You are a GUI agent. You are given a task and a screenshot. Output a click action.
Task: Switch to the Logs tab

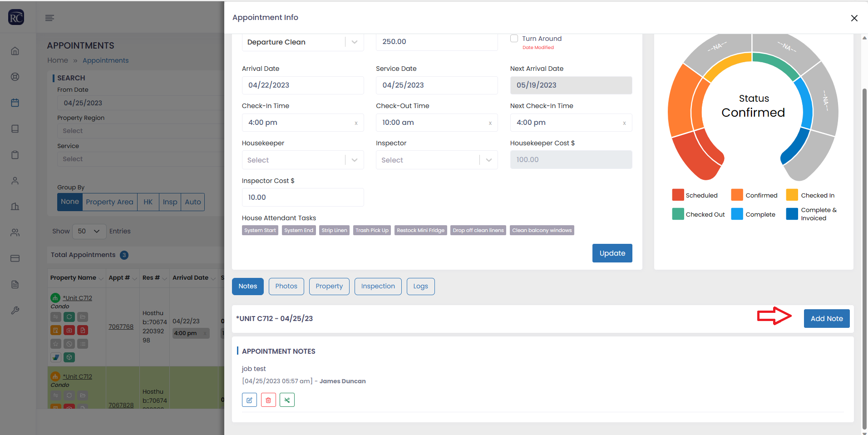point(421,286)
